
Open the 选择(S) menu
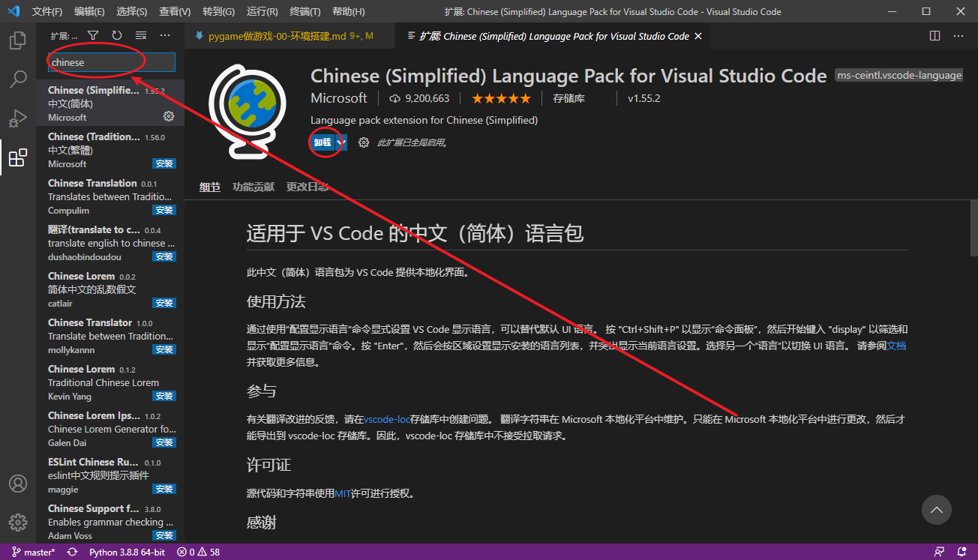132,11
